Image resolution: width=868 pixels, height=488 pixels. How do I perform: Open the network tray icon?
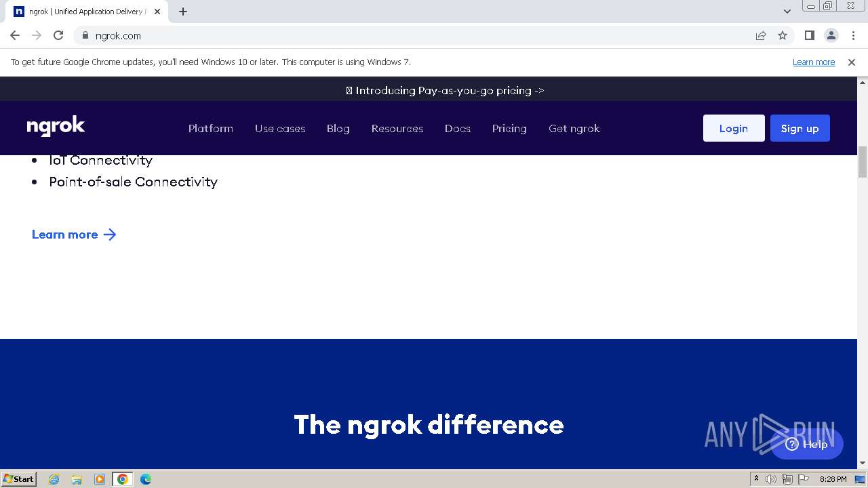pos(787,479)
